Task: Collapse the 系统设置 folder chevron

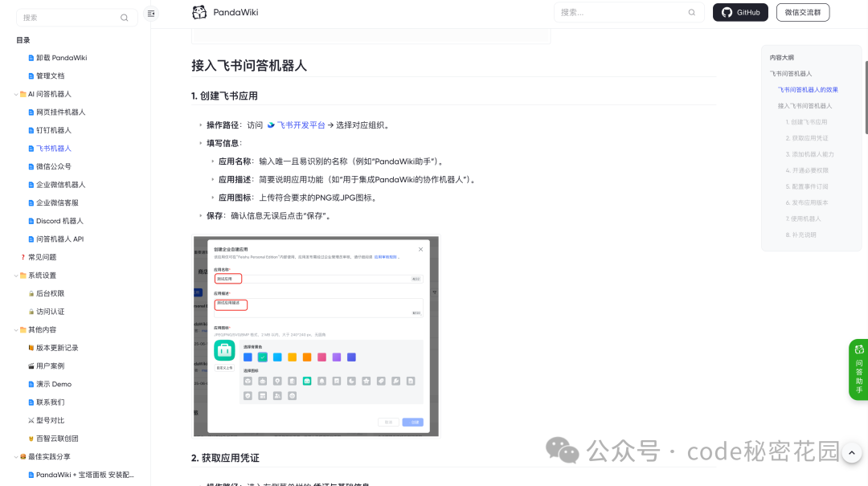Action: click(x=16, y=276)
